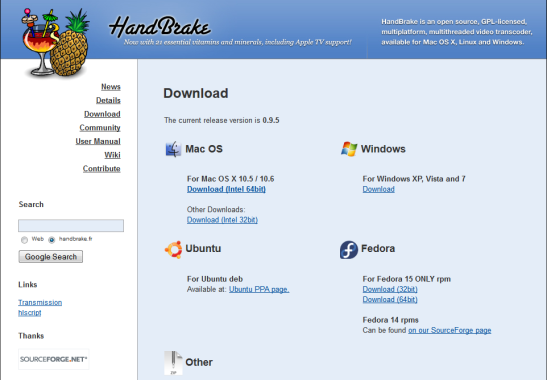The height and width of the screenshot is (380, 547).
Task: Click the Other section heading
Action: point(199,362)
